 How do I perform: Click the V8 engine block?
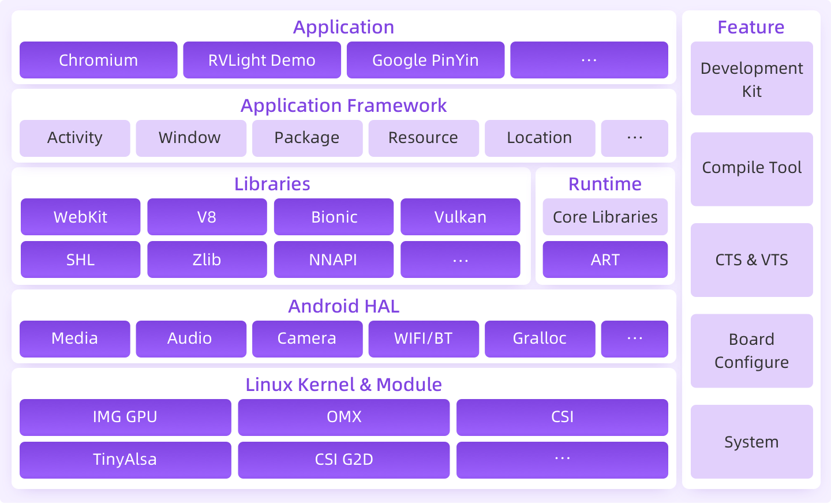[x=207, y=217]
